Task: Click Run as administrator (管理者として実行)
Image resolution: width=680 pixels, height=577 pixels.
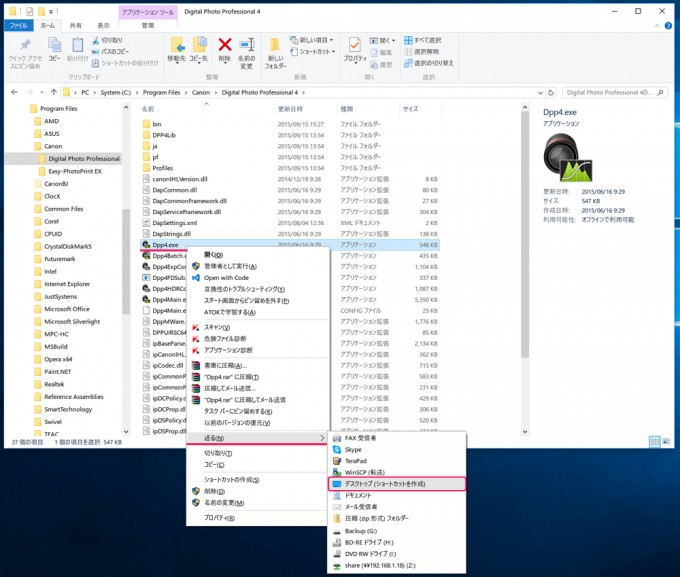Action: pos(230,266)
